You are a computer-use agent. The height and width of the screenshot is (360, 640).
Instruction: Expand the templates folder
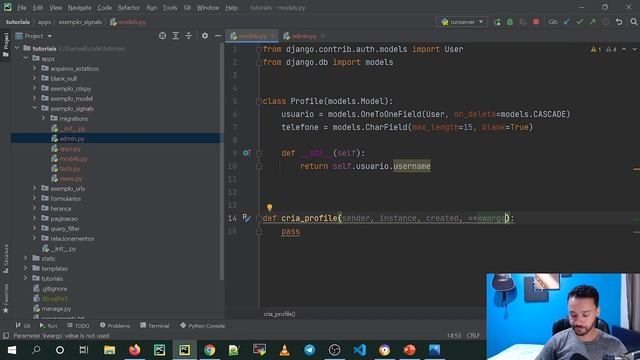(x=26, y=268)
